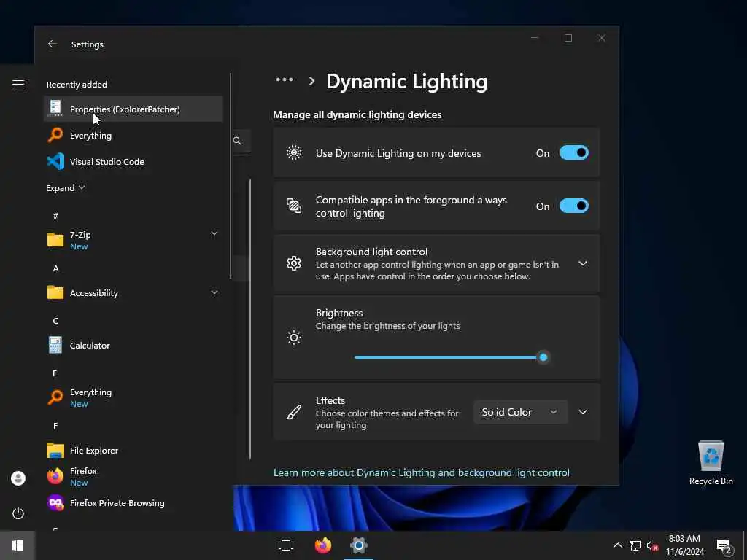
Task: Click the F section letter header
Action: (55, 426)
